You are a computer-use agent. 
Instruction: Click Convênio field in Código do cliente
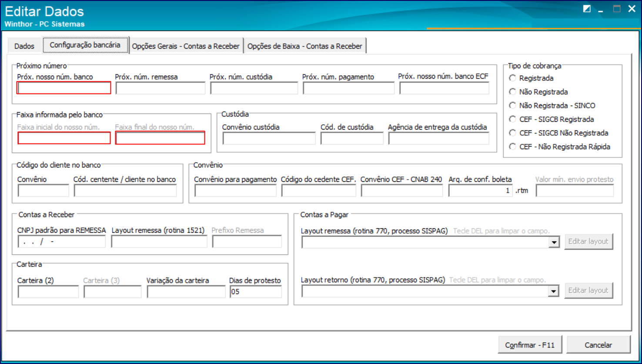coord(43,190)
